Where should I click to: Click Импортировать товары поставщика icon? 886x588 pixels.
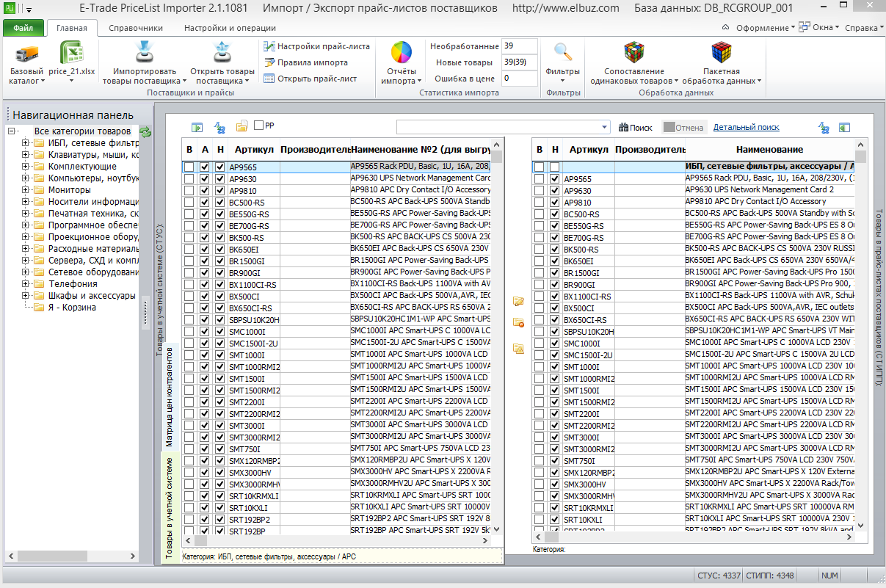click(x=144, y=54)
